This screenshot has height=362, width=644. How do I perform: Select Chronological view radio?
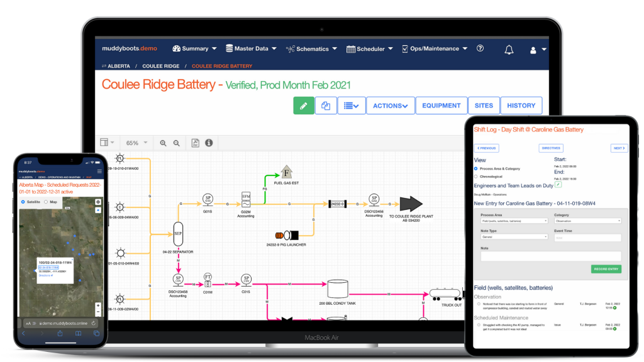[476, 177]
